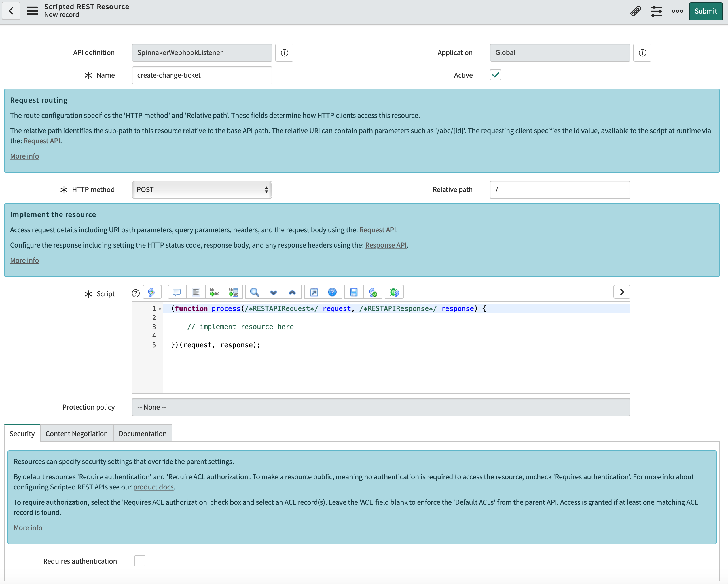Open the HTTP method dropdown

pos(202,189)
